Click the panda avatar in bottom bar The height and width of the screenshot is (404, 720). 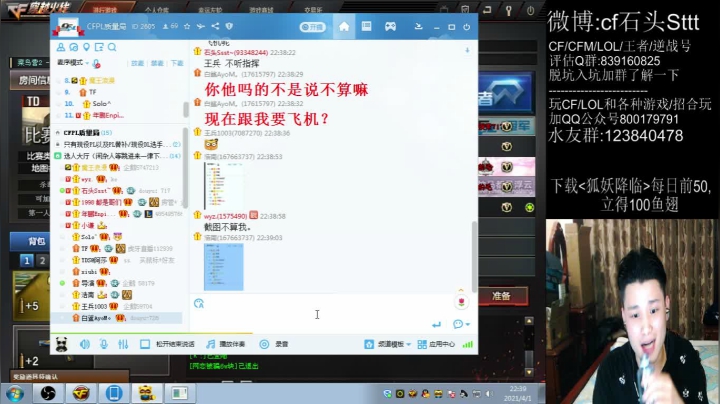62,344
